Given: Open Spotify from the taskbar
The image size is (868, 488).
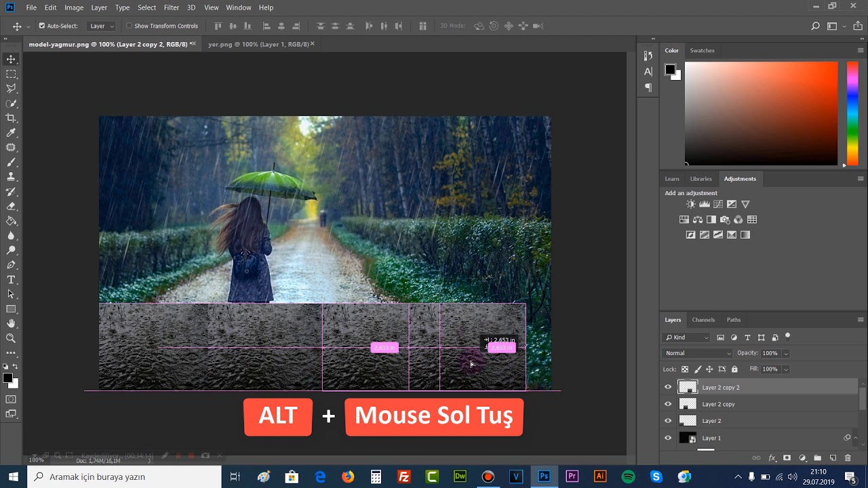Looking at the screenshot, I should coord(628,476).
